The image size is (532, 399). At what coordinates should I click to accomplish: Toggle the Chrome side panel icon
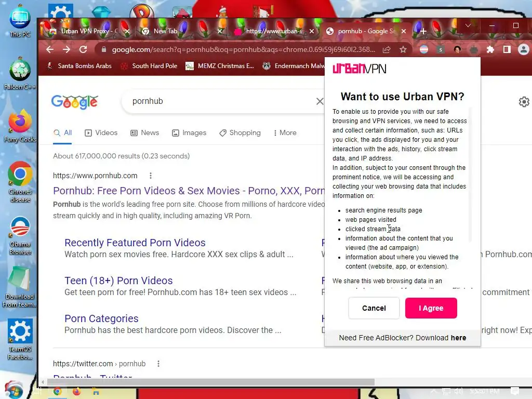coord(507,50)
